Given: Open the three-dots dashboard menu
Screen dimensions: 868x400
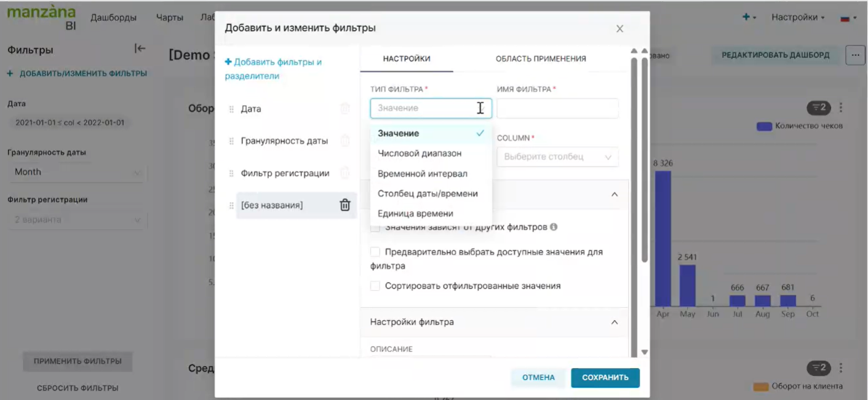Looking at the screenshot, I should [x=855, y=55].
